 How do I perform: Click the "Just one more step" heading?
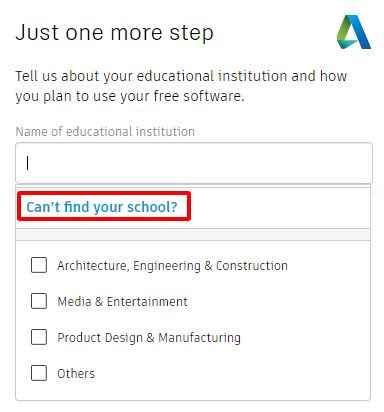(114, 34)
